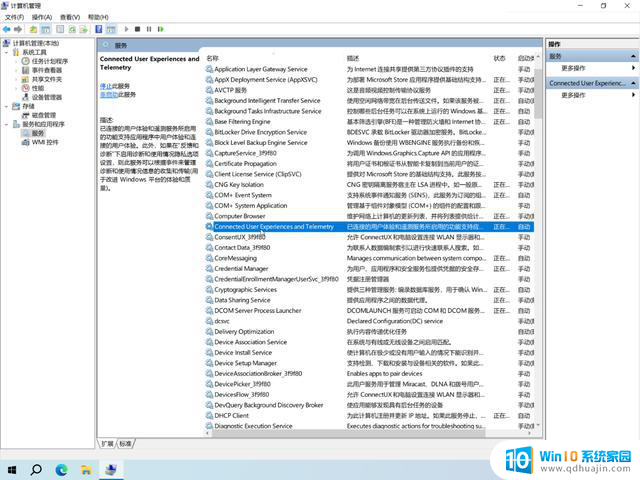Open File Explorer from the taskbar
The width and height of the screenshot is (640, 480).
(86, 470)
